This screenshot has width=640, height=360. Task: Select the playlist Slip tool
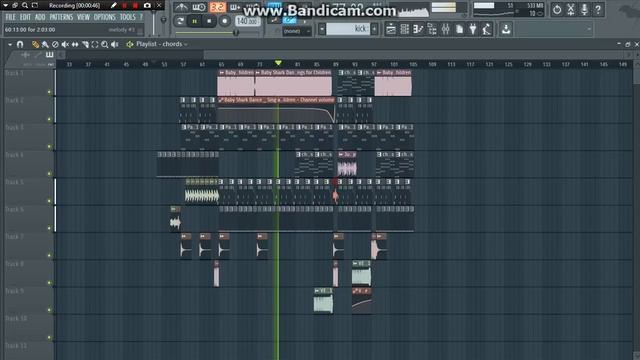pyautogui.click(x=75, y=44)
